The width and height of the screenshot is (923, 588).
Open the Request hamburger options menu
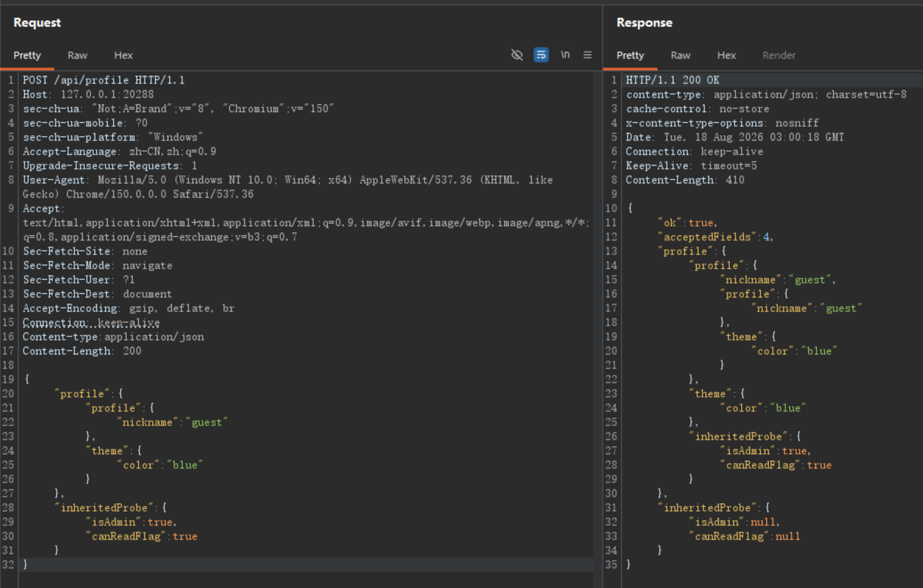(587, 55)
